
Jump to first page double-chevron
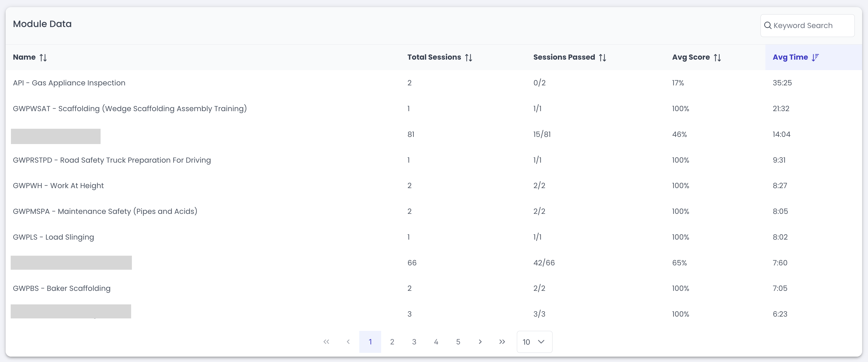click(x=326, y=342)
